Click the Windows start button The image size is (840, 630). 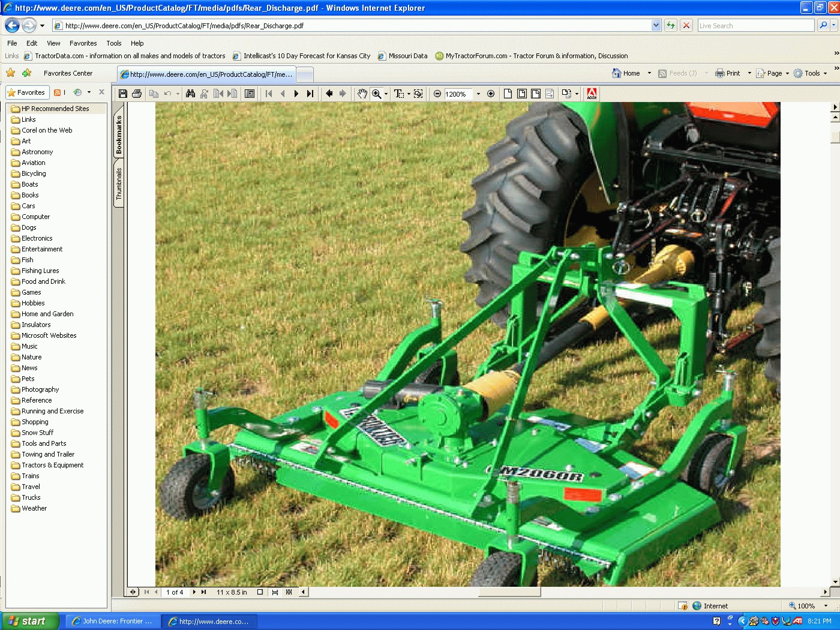click(30, 621)
